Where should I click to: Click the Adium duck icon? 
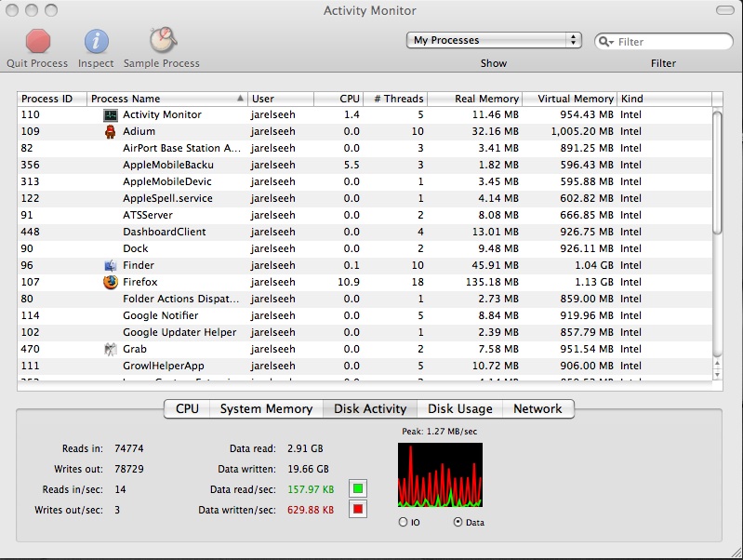(x=110, y=131)
